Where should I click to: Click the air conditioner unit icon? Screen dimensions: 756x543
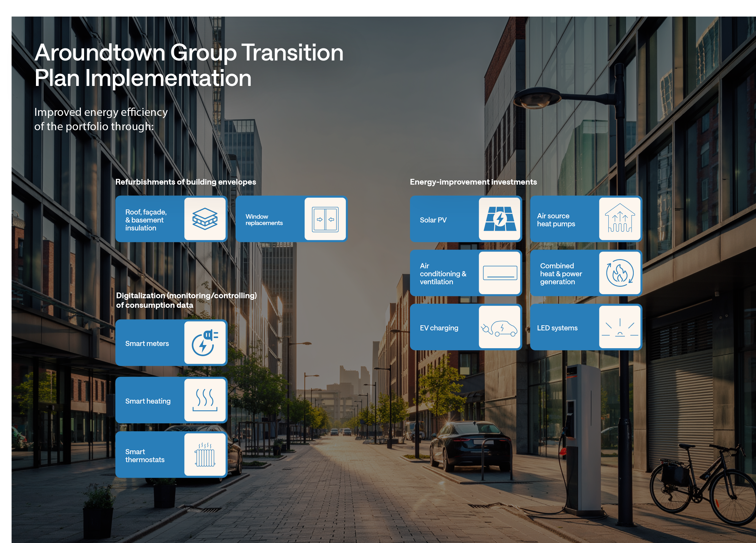coord(500,273)
